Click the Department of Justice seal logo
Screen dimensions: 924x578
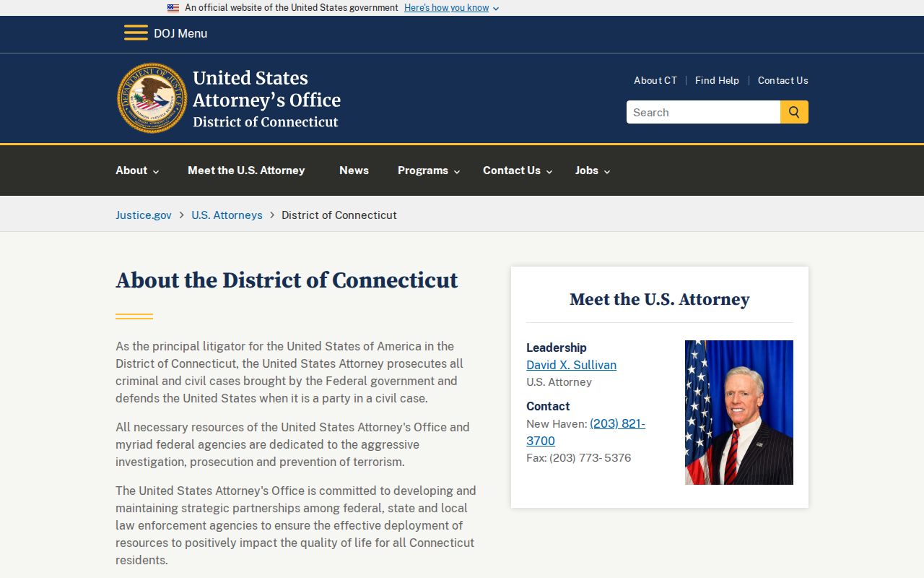[x=152, y=98]
